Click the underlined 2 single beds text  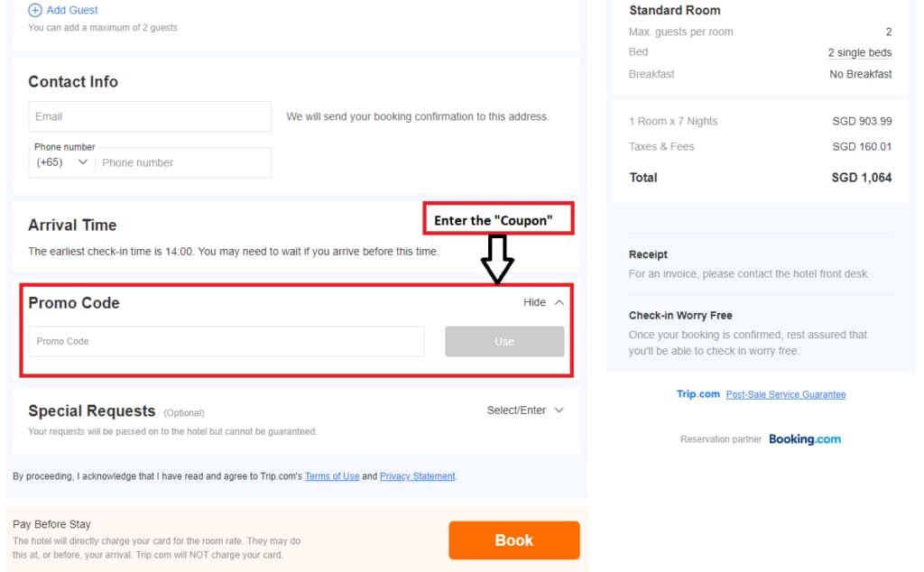(x=859, y=52)
